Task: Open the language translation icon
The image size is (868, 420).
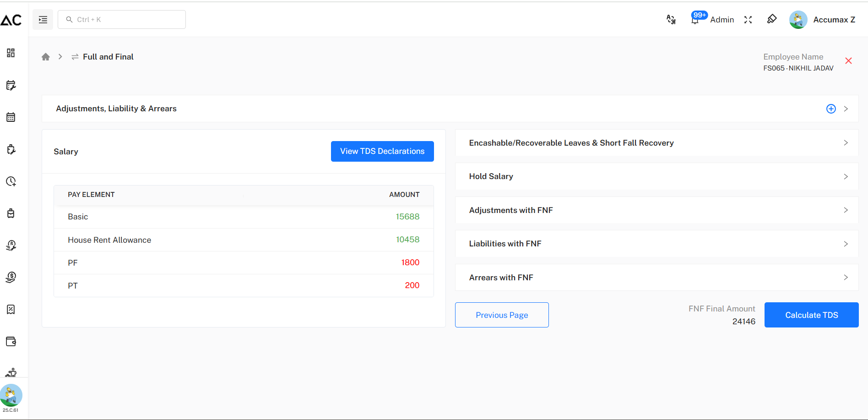Action: click(x=671, y=19)
